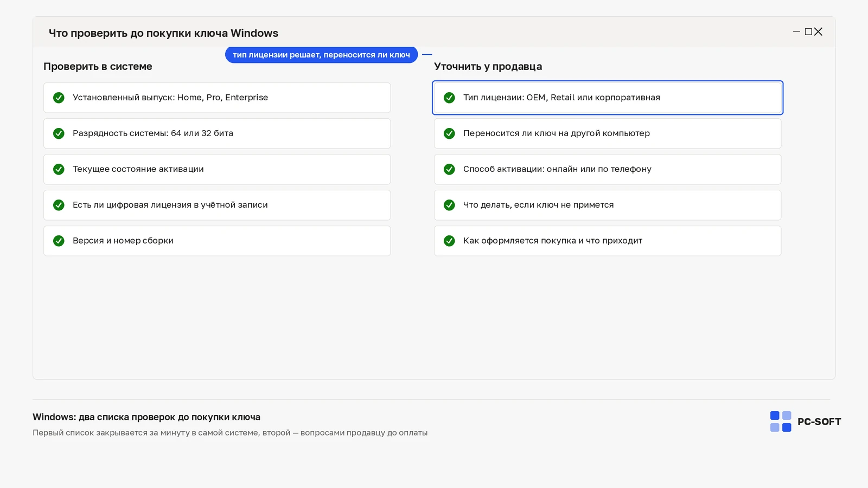Close the window with the X button
The width and height of the screenshot is (868, 488).
(x=819, y=32)
